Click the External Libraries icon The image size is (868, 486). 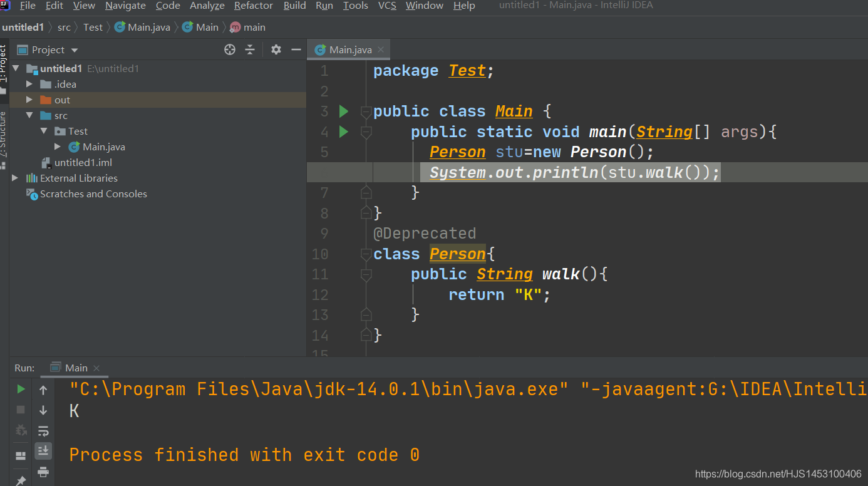31,178
